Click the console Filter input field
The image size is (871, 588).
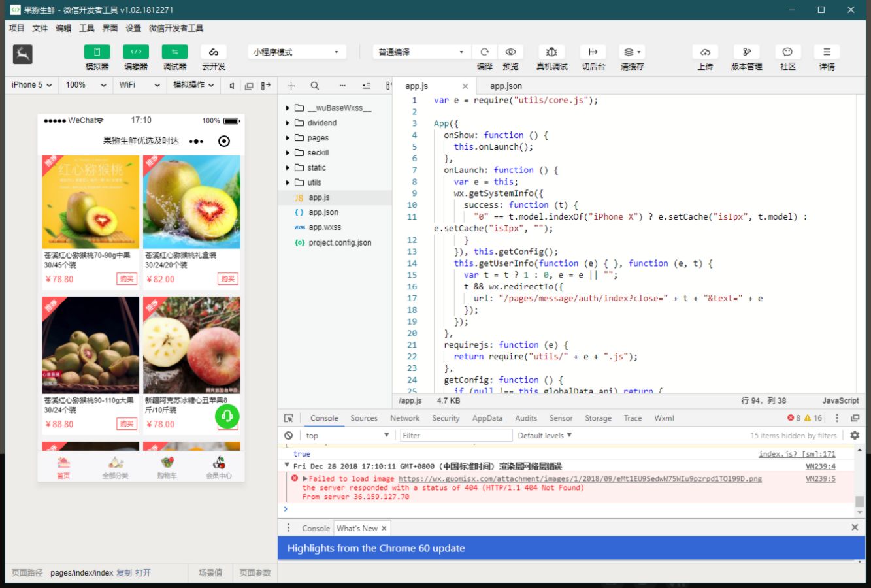coord(456,435)
